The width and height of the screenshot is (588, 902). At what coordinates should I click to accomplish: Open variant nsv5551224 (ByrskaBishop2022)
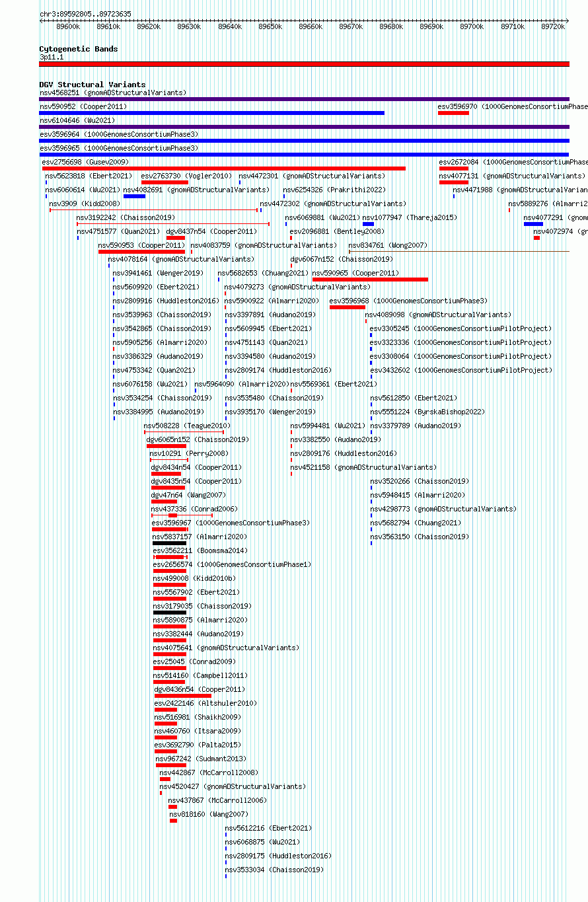pos(427,412)
